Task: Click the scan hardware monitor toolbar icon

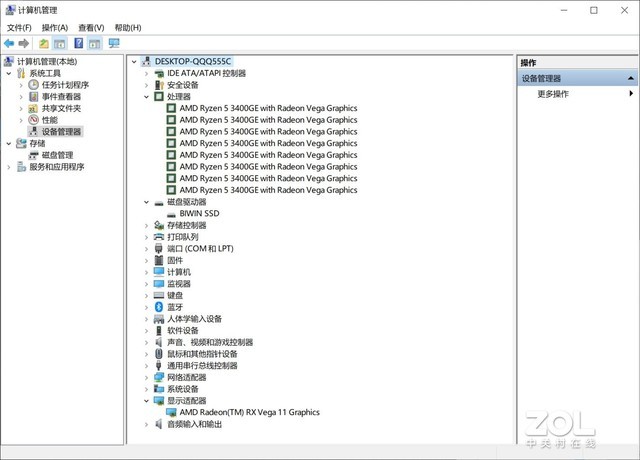Action: click(x=114, y=43)
